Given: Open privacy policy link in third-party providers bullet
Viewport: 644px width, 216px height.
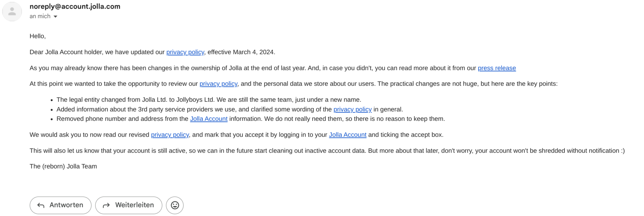Looking at the screenshot, I should pos(352,109).
